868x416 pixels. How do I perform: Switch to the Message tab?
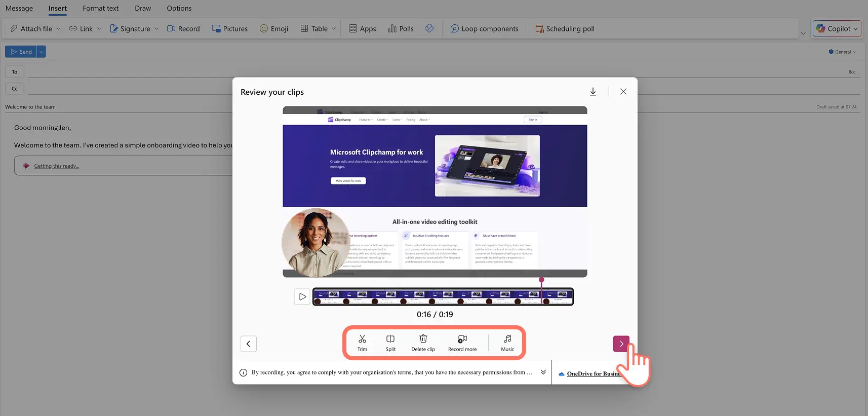click(x=19, y=8)
